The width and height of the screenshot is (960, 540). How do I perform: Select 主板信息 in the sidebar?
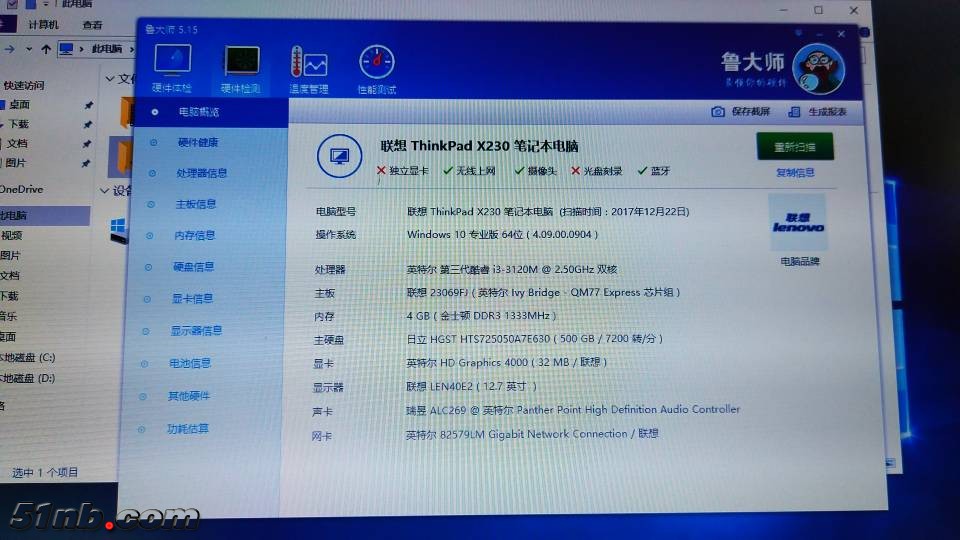(195, 204)
